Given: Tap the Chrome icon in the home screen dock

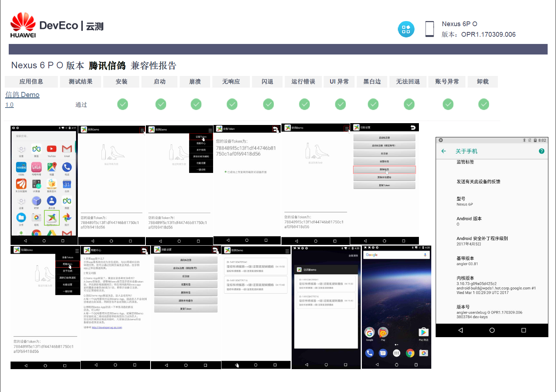Looking at the screenshot, I should [410, 353].
